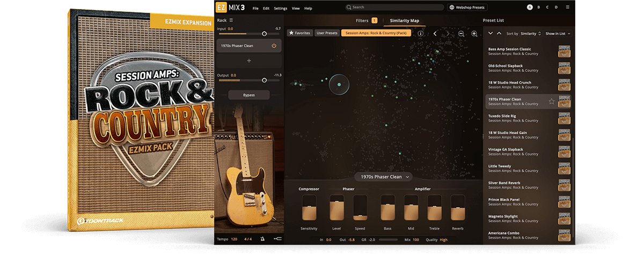This screenshot has height=262, width=644.
Task: Click the circled selected node on similarity map
Action: (339, 84)
